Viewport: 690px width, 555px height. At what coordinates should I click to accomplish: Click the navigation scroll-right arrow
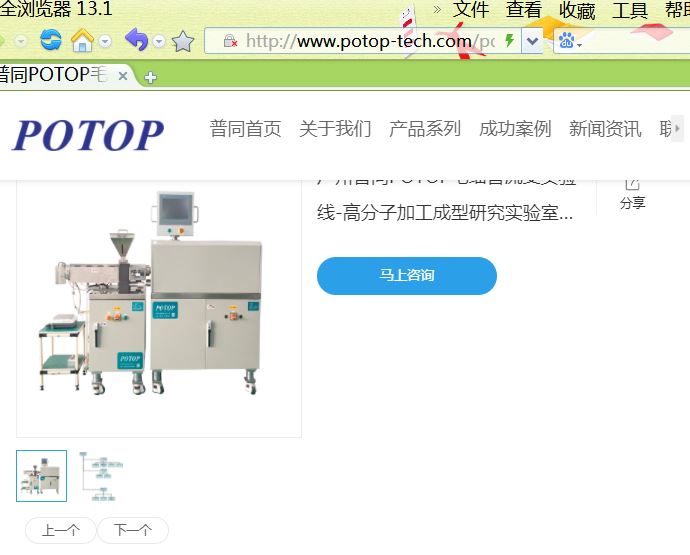click(678, 129)
